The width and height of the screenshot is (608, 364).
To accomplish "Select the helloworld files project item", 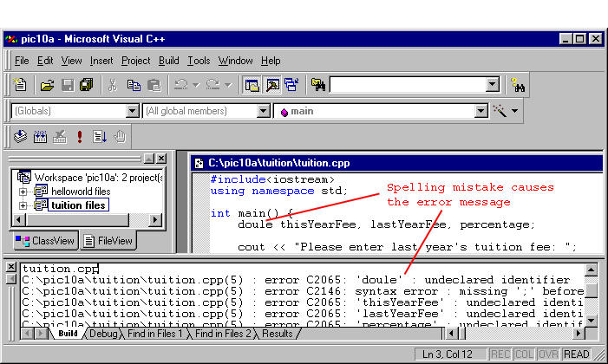I will click(81, 192).
